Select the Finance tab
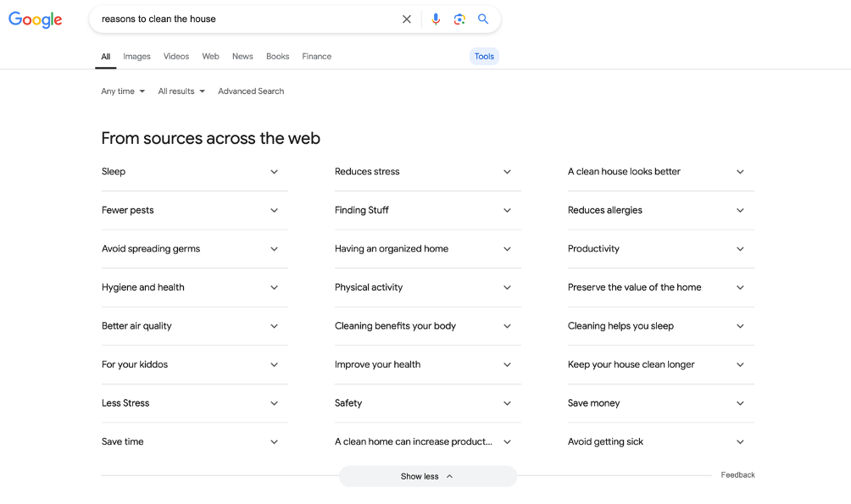Image resolution: width=851 pixels, height=504 pixels. tap(316, 57)
